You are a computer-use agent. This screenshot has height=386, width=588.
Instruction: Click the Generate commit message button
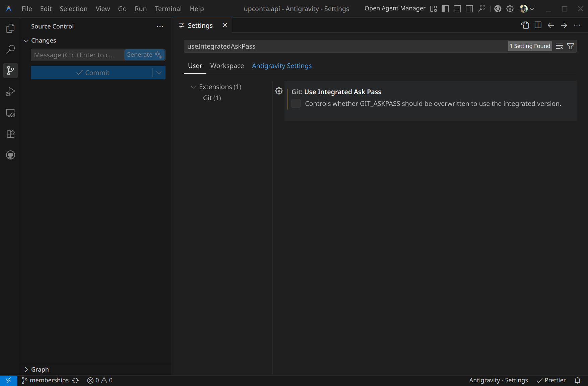point(144,55)
